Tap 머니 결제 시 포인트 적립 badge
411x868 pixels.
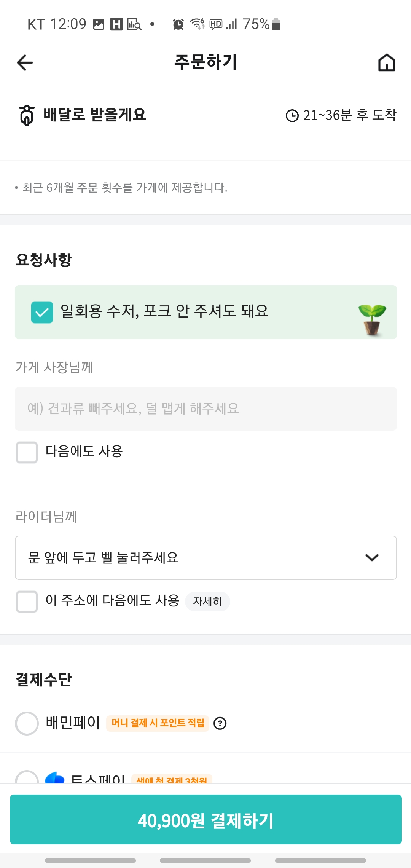pyautogui.click(x=158, y=723)
